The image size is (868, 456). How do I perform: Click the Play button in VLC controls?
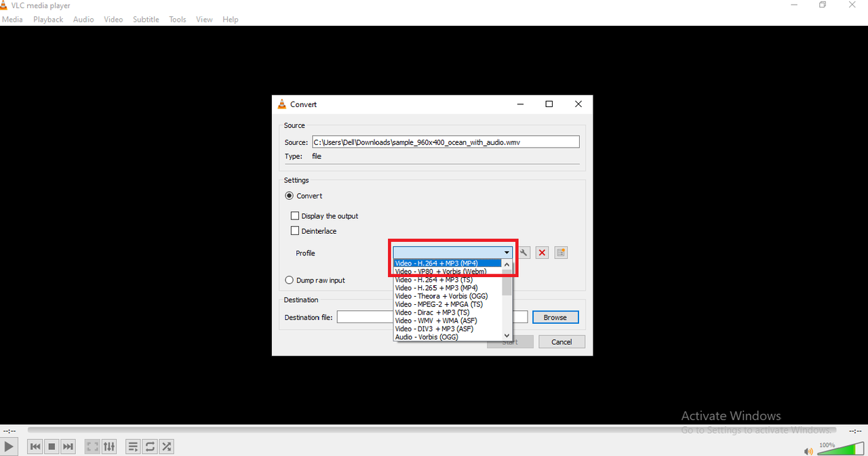9,447
